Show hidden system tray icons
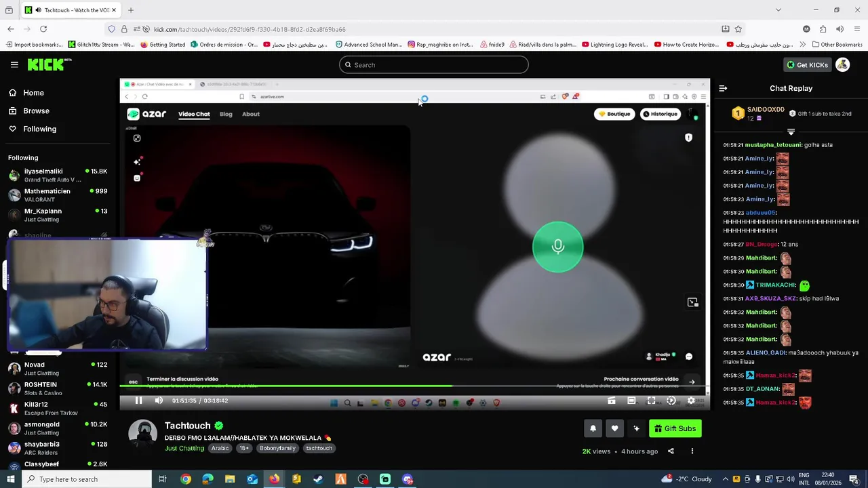This screenshot has height=488, width=868. [725, 479]
